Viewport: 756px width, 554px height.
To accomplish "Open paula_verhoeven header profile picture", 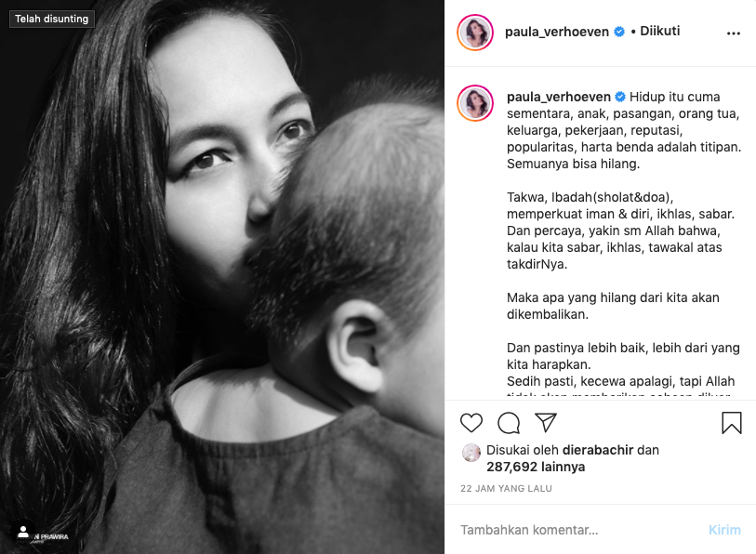I will tap(475, 33).
